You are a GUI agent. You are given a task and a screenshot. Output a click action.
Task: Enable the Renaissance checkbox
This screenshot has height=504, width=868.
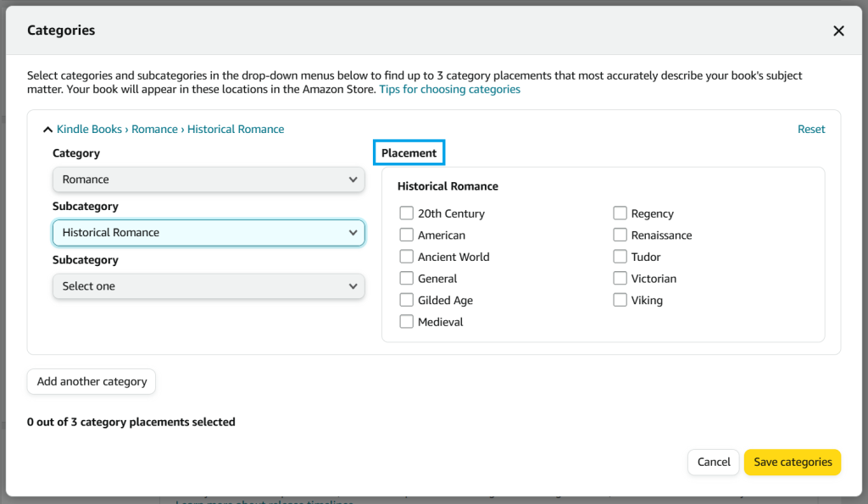(620, 235)
